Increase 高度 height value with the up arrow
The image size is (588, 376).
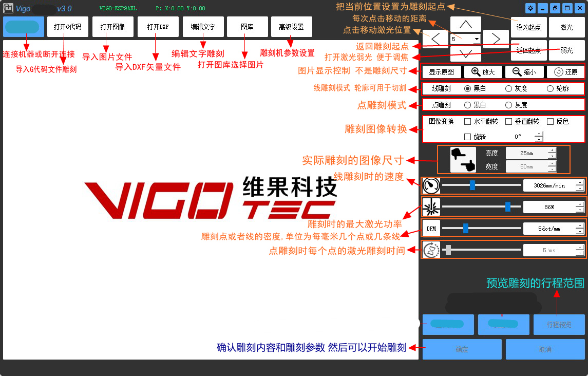tap(552, 151)
